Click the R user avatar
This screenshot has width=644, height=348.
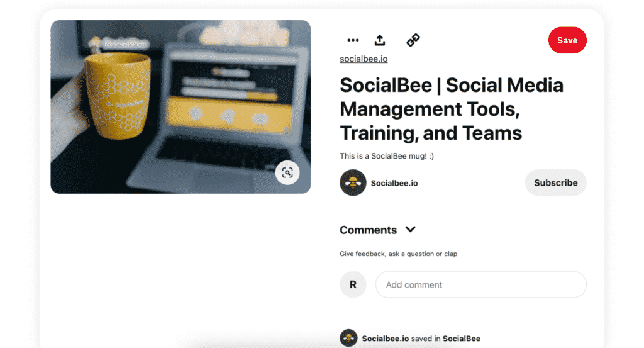pyautogui.click(x=353, y=284)
